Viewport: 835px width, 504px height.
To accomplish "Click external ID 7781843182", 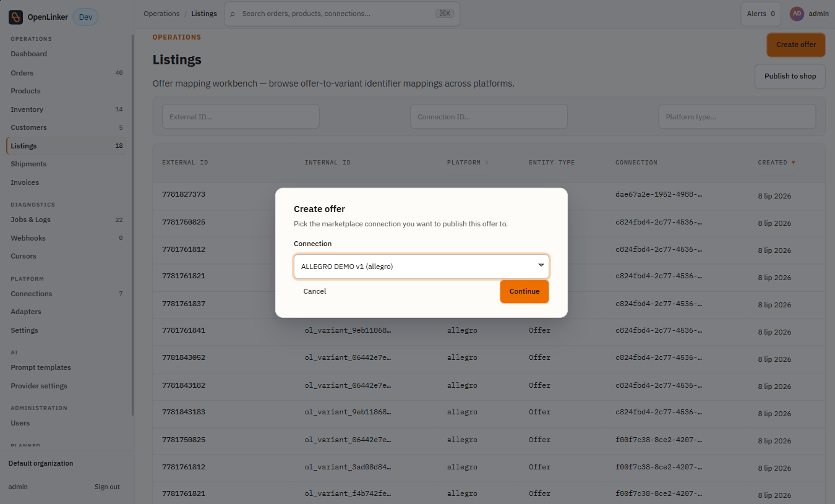I will 184,385.
